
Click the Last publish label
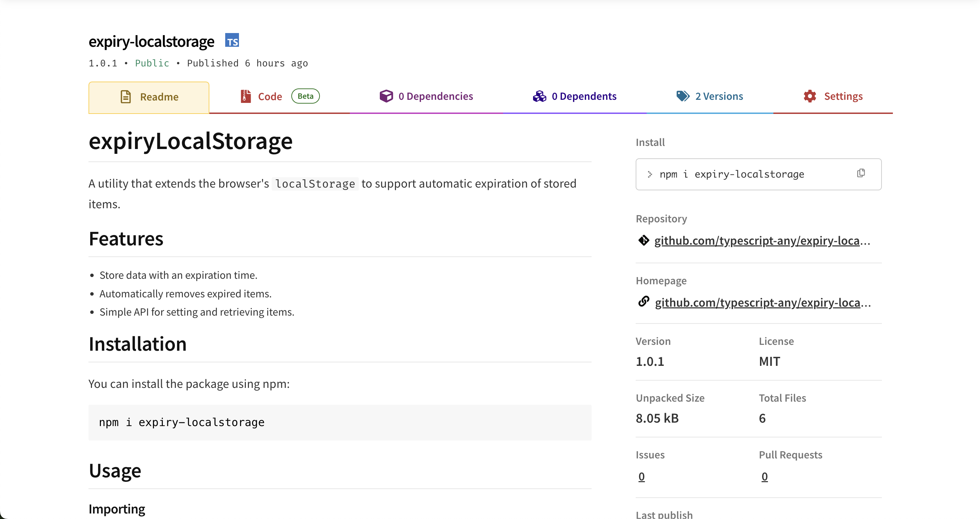(664, 515)
